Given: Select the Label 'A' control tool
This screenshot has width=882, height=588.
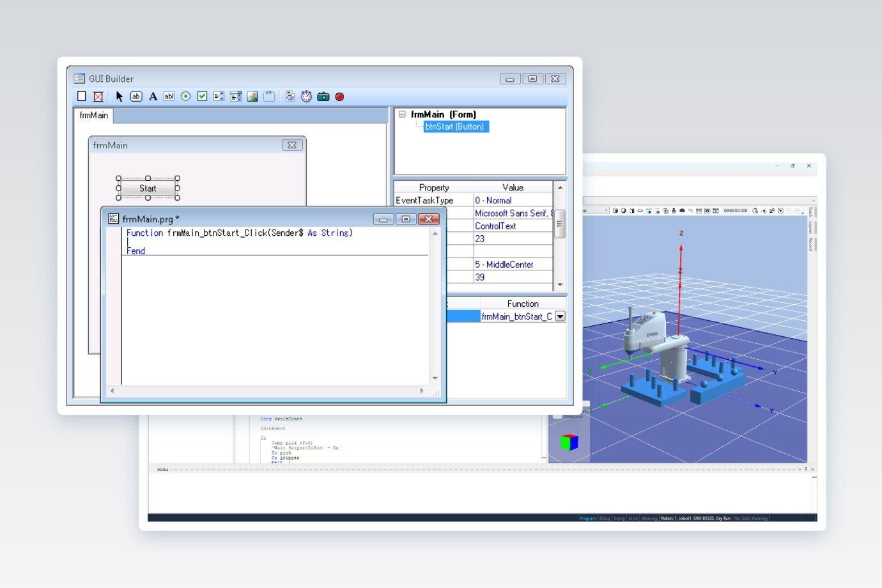Looking at the screenshot, I should 153,97.
